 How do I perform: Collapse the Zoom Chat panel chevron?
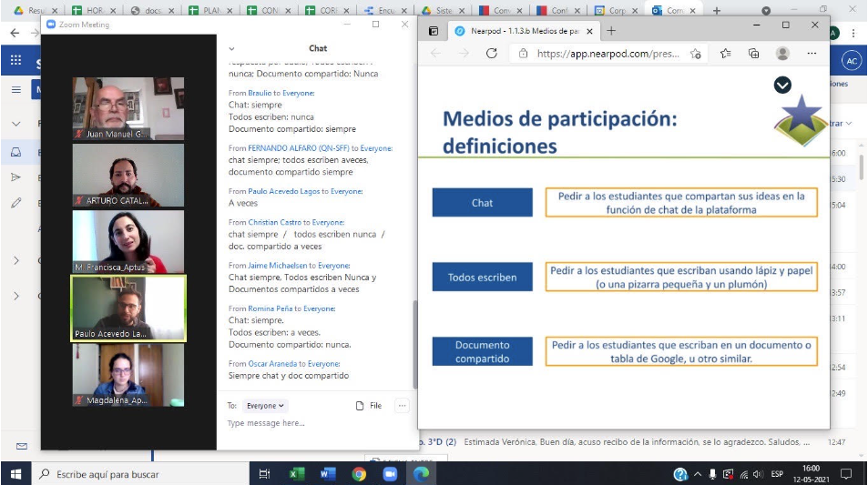coord(231,48)
